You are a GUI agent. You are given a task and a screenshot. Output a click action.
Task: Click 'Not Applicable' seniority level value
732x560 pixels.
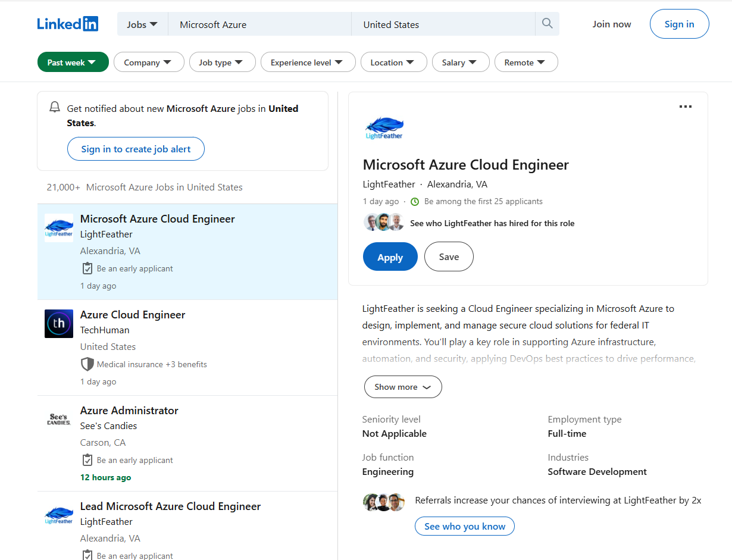tap(395, 433)
